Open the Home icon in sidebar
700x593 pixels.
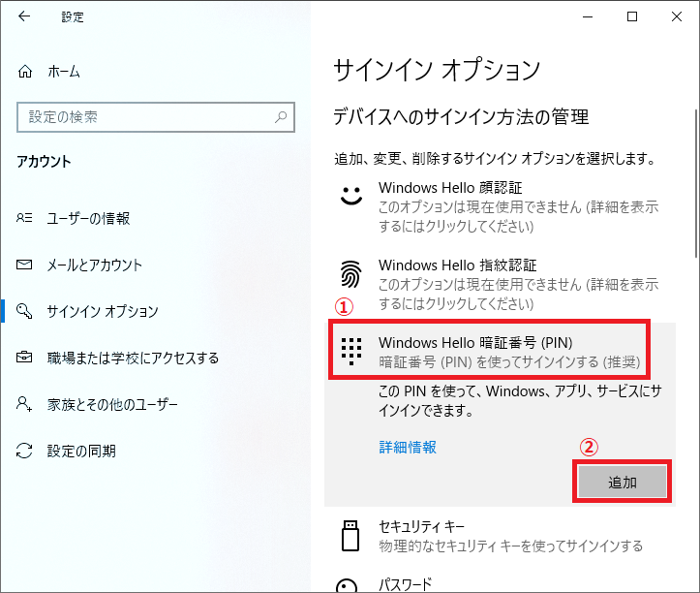point(25,72)
